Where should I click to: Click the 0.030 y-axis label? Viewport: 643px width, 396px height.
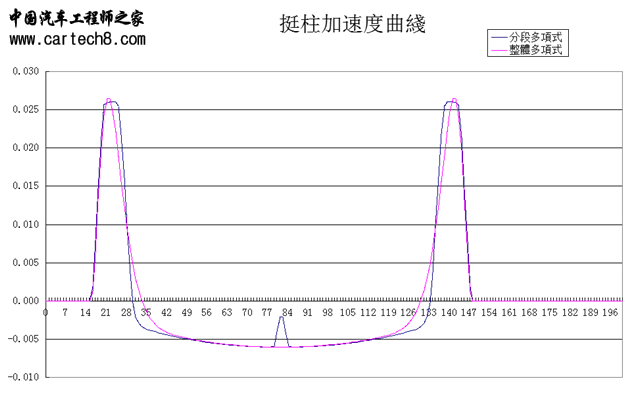26,71
